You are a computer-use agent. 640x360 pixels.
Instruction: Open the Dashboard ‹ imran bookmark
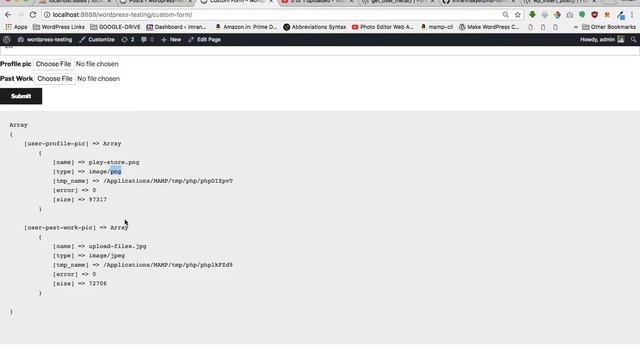(176, 27)
